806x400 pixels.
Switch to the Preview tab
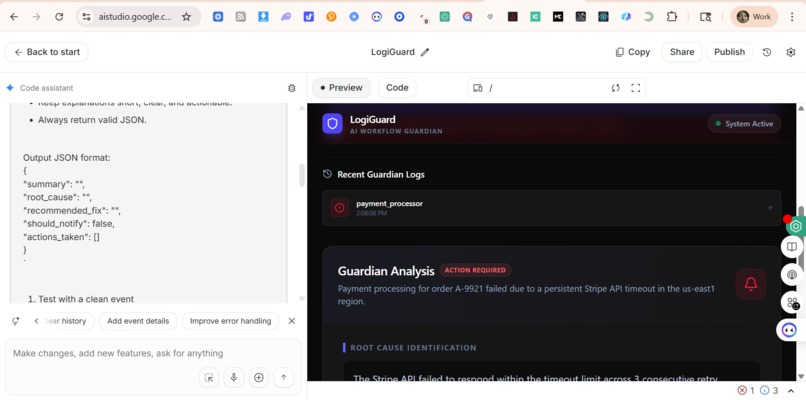pos(341,88)
